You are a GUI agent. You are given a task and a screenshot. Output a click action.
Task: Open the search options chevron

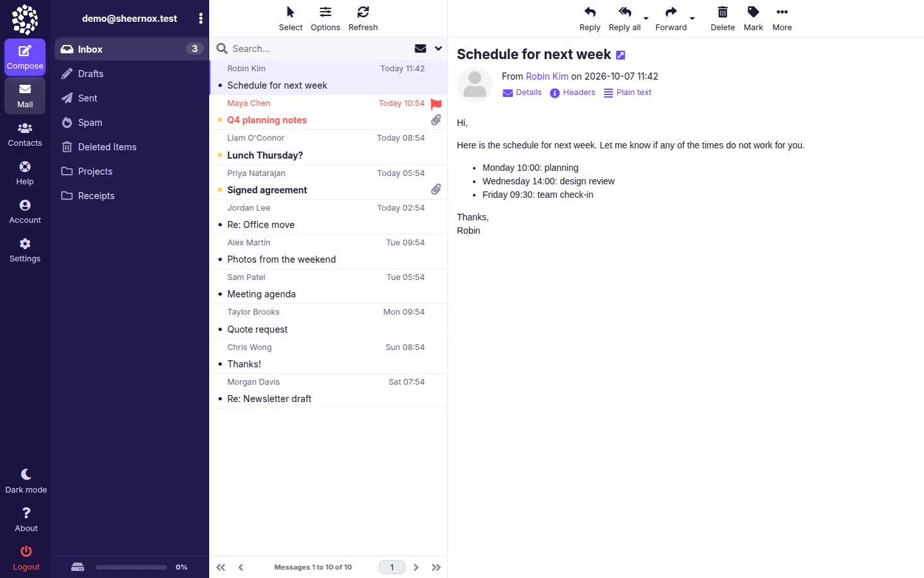(x=438, y=48)
